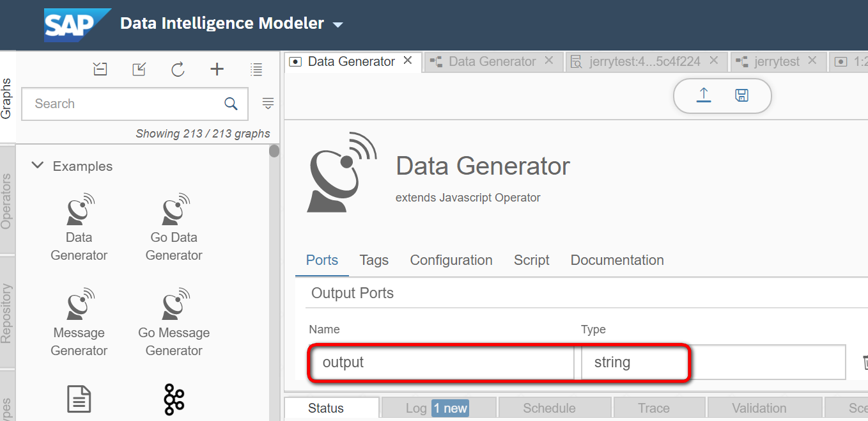This screenshot has width=868, height=421.
Task: Switch to the Repository side tab
Action: (6, 314)
